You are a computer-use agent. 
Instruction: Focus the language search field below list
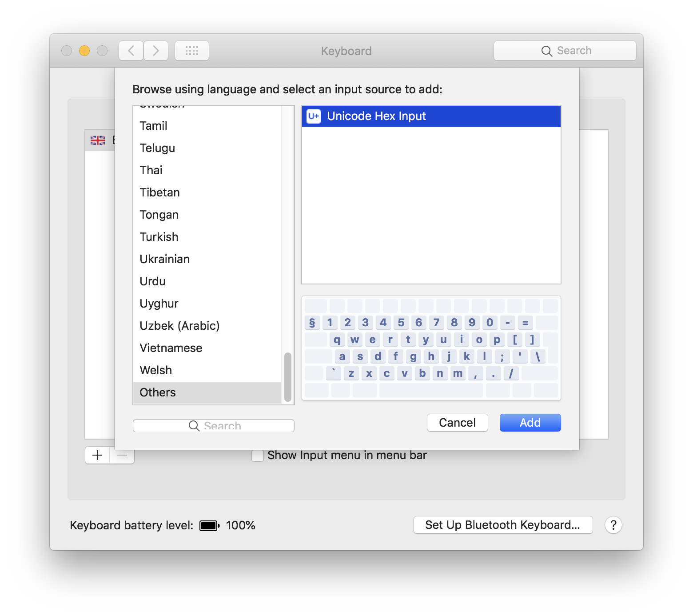pyautogui.click(x=214, y=425)
